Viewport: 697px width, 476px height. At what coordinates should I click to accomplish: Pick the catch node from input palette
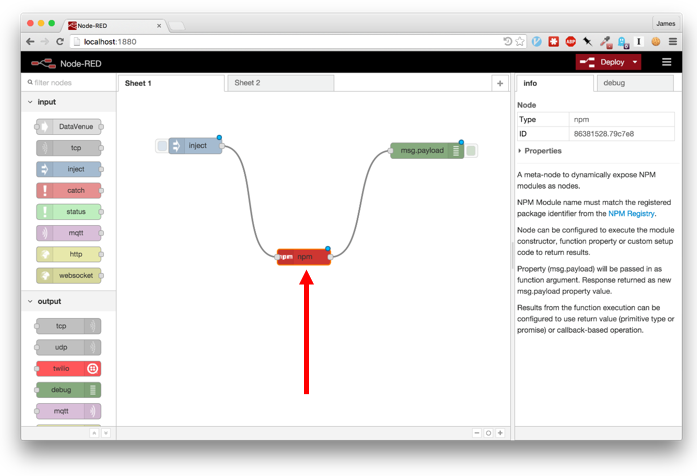point(69,190)
